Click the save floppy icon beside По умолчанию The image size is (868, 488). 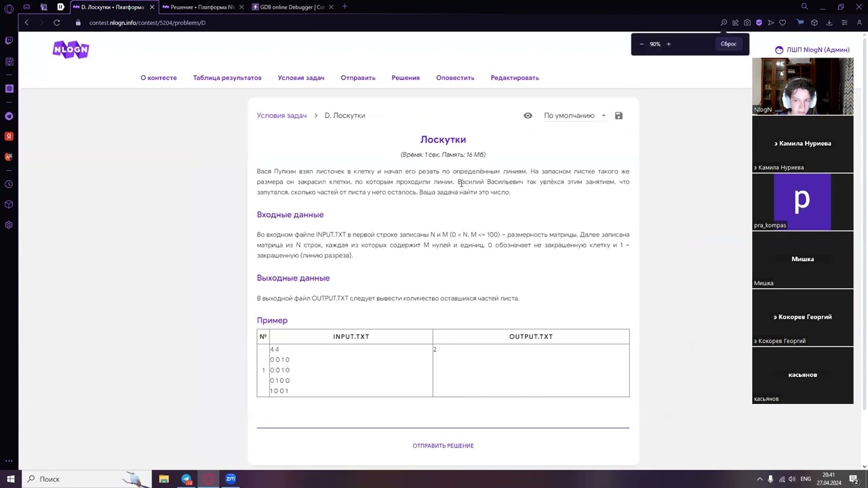pyautogui.click(x=618, y=116)
